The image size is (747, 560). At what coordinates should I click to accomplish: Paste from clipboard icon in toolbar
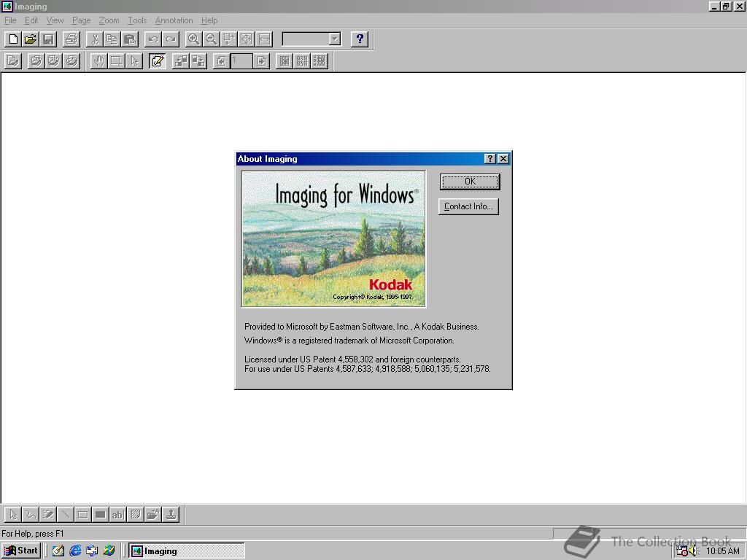130,39
